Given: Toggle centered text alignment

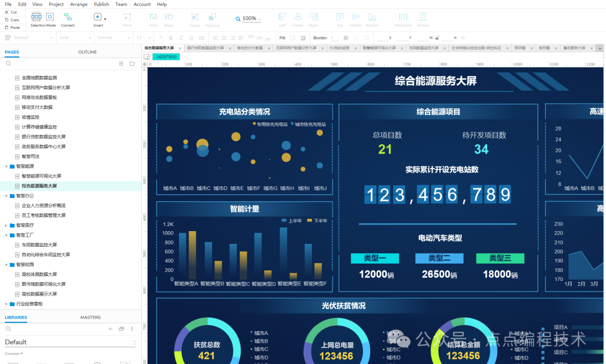Looking at the screenshot, I should coord(224,38).
